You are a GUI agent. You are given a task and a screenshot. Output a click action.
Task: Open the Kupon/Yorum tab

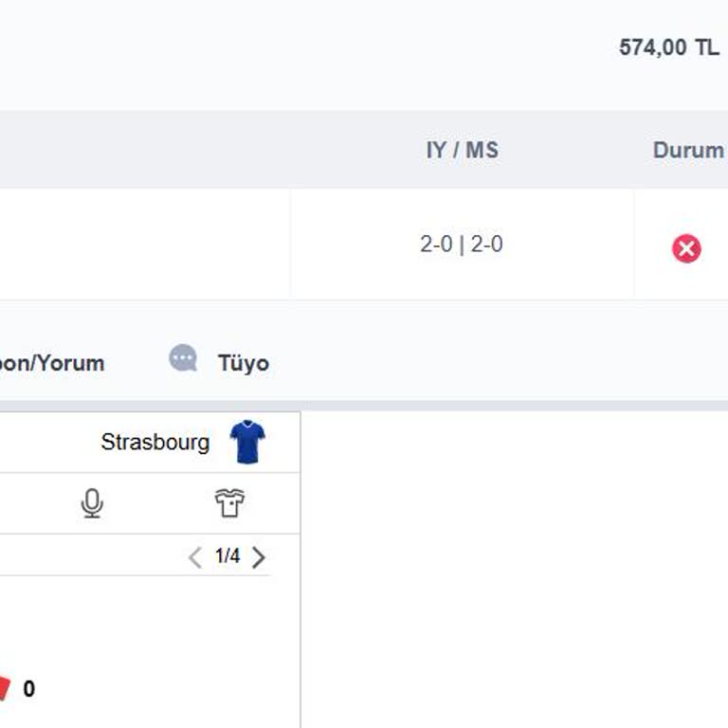tap(52, 363)
